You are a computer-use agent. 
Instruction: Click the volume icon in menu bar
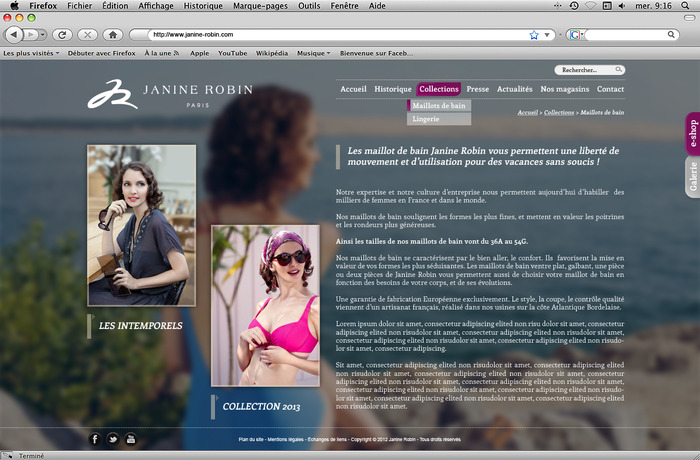pyautogui.click(x=622, y=5)
